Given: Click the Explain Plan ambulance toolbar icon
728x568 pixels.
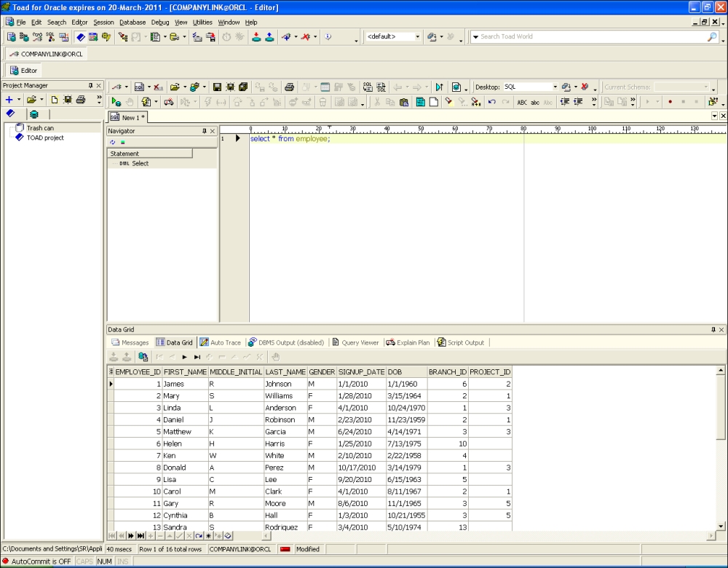Looking at the screenshot, I should tap(169, 102).
